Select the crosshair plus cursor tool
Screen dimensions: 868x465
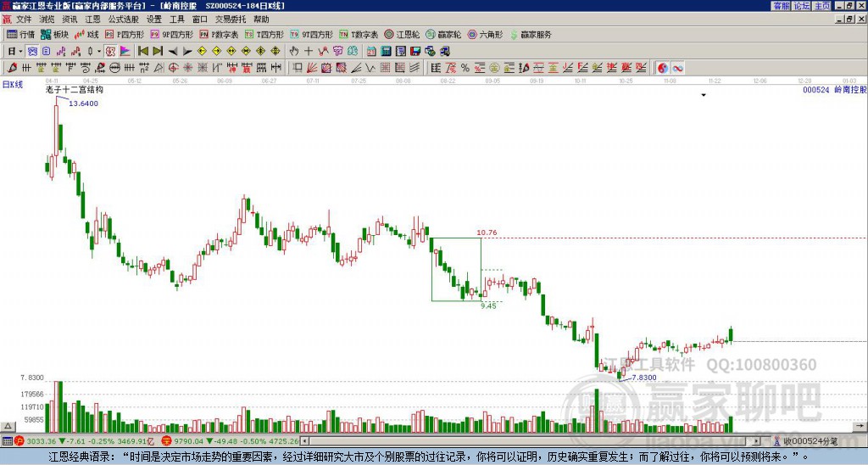[309, 52]
